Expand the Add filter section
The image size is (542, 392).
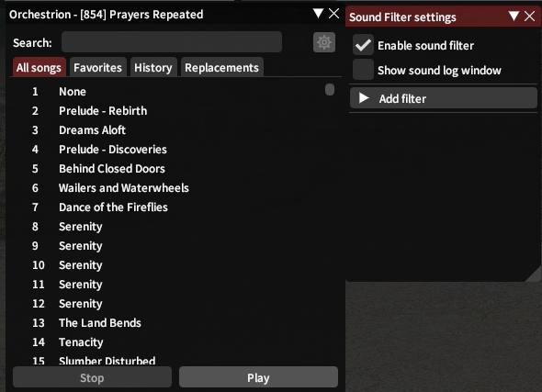click(x=444, y=98)
